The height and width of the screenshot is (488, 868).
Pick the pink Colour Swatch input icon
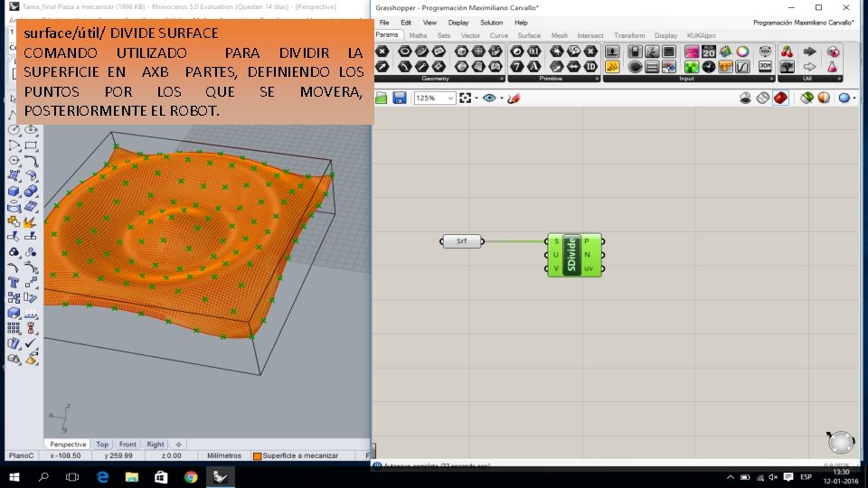click(692, 52)
